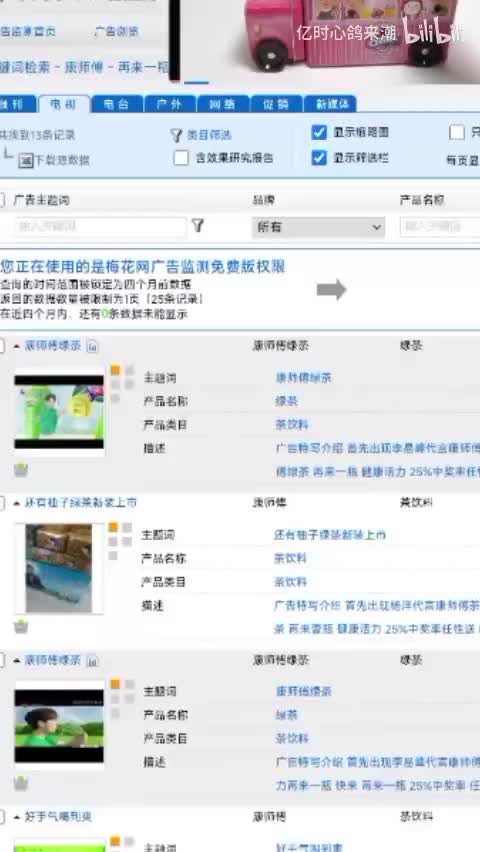Collapse the 还有柚子绿茶新装上市 ad entry triangle
This screenshot has width=480, height=852.
click(x=16, y=503)
